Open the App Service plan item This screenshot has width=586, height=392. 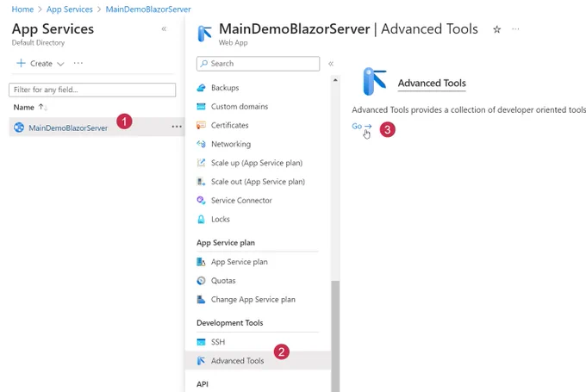pos(240,262)
